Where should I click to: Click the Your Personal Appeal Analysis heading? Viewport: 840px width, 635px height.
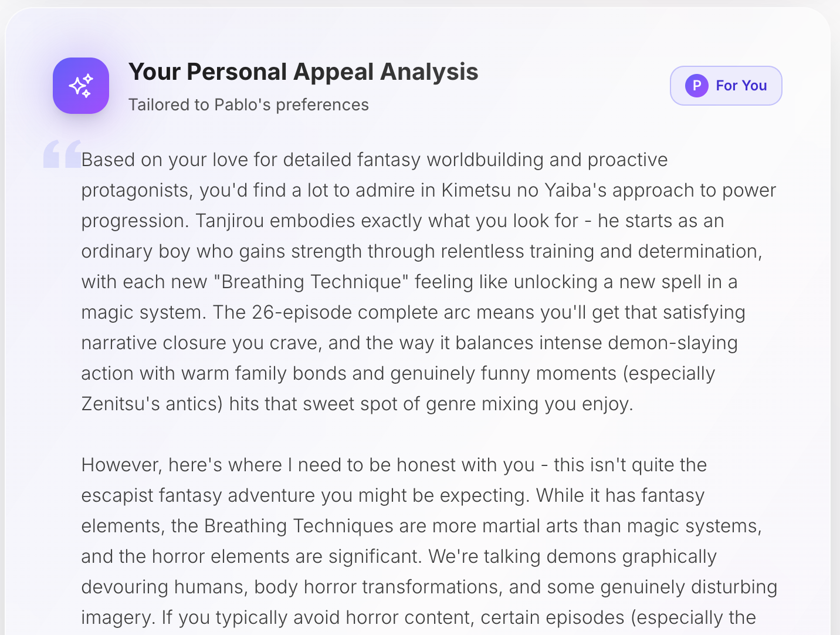303,72
